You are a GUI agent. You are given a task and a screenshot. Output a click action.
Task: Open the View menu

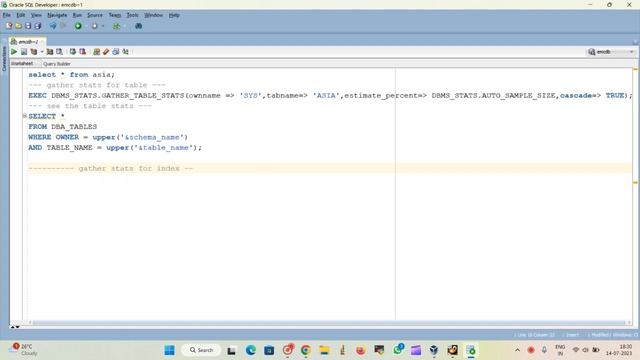[36, 15]
